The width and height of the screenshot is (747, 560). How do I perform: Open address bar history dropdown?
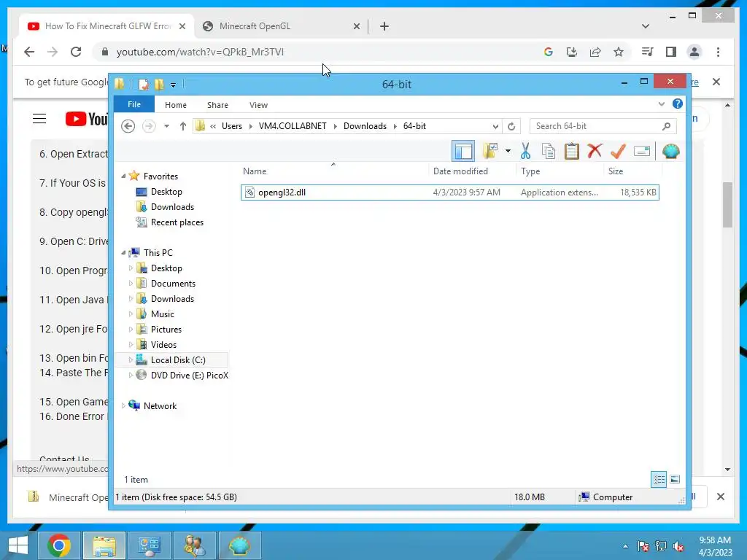coord(495,126)
